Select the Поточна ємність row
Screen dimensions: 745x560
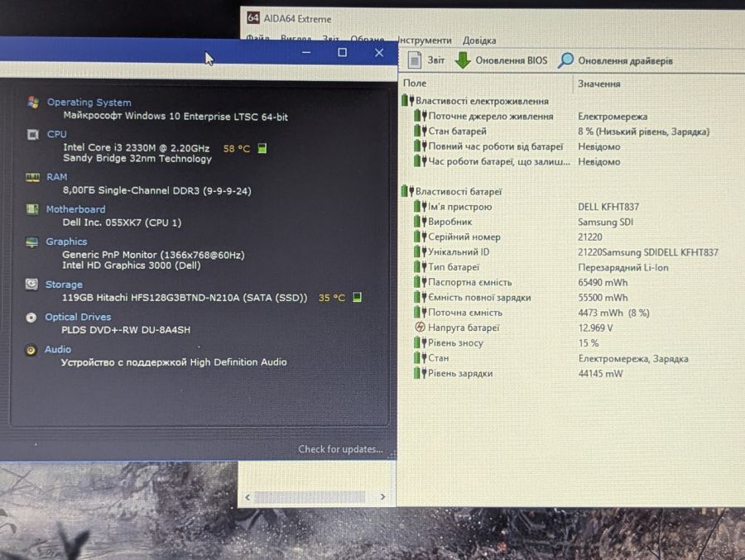(531, 313)
